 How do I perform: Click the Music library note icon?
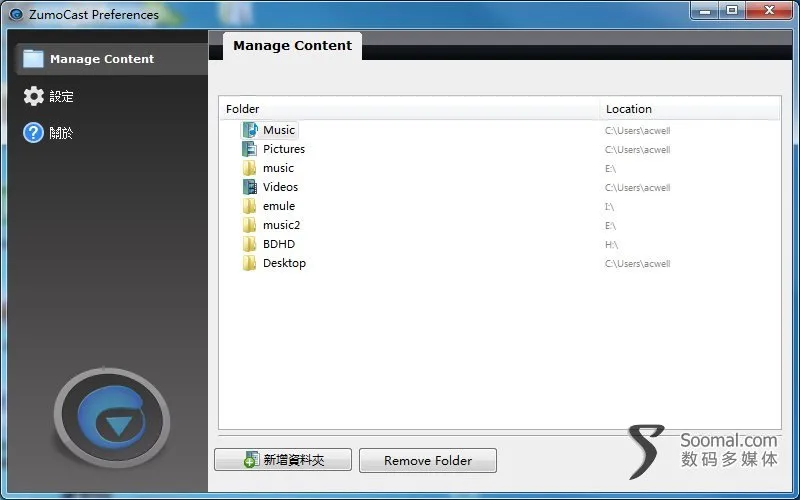[249, 130]
